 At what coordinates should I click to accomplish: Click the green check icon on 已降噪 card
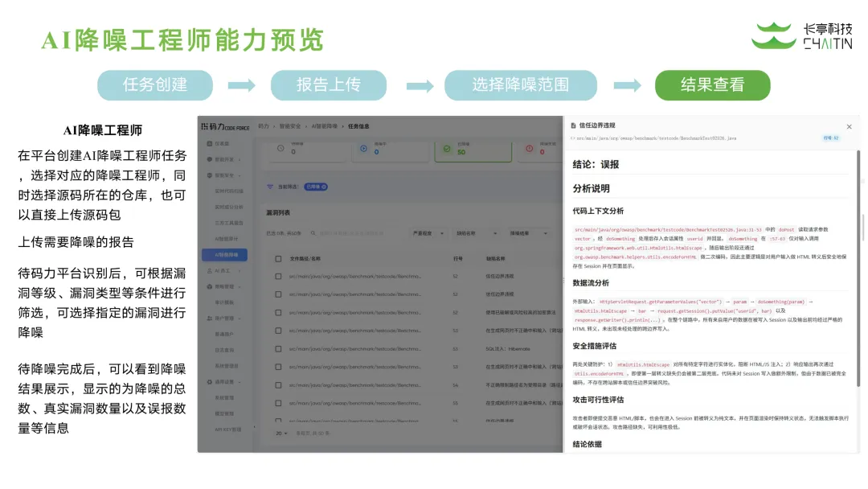coord(447,149)
